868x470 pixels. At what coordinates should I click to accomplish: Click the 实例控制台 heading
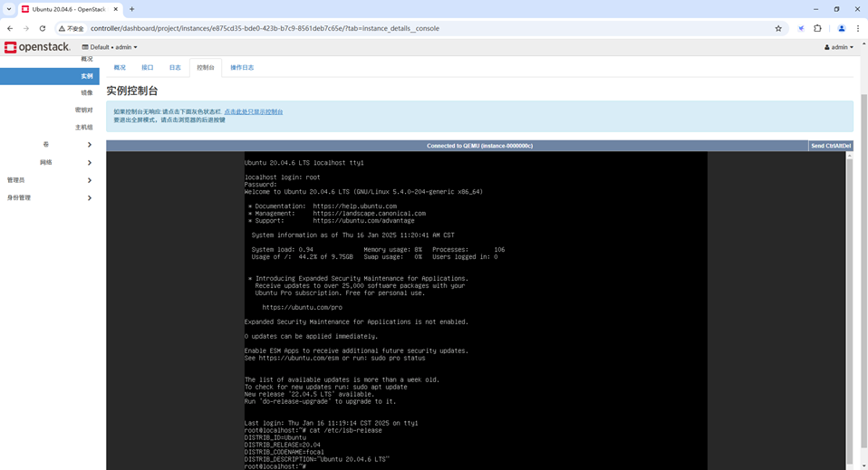[x=132, y=91]
